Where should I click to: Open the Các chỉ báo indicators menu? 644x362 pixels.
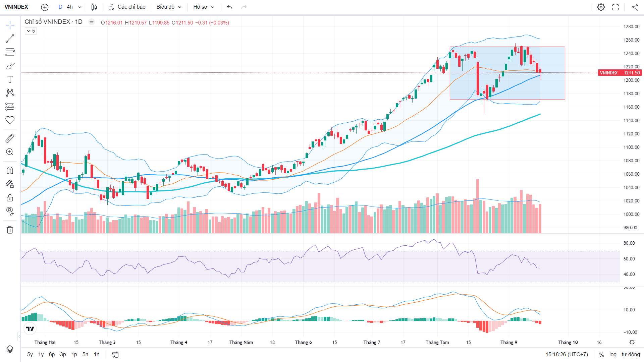click(127, 7)
